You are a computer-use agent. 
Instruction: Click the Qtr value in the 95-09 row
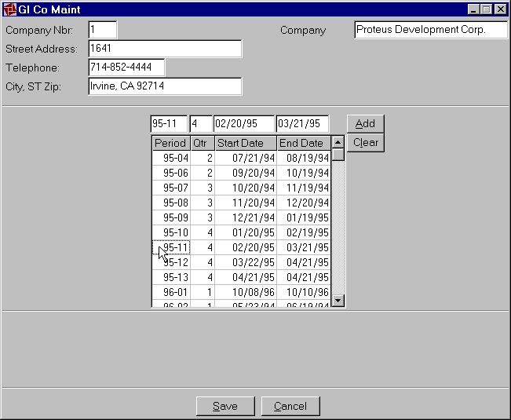pos(203,217)
